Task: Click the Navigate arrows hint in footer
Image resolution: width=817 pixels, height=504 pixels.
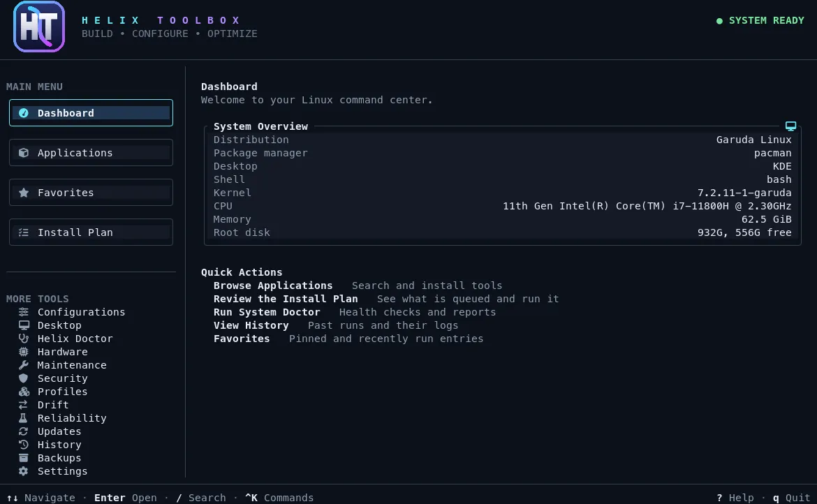Action: [41, 498]
